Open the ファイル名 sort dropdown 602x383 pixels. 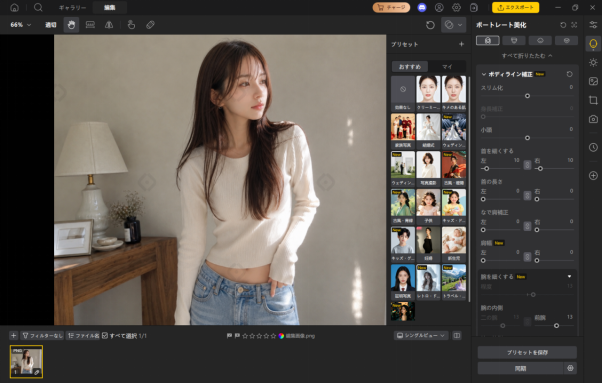[x=83, y=336]
